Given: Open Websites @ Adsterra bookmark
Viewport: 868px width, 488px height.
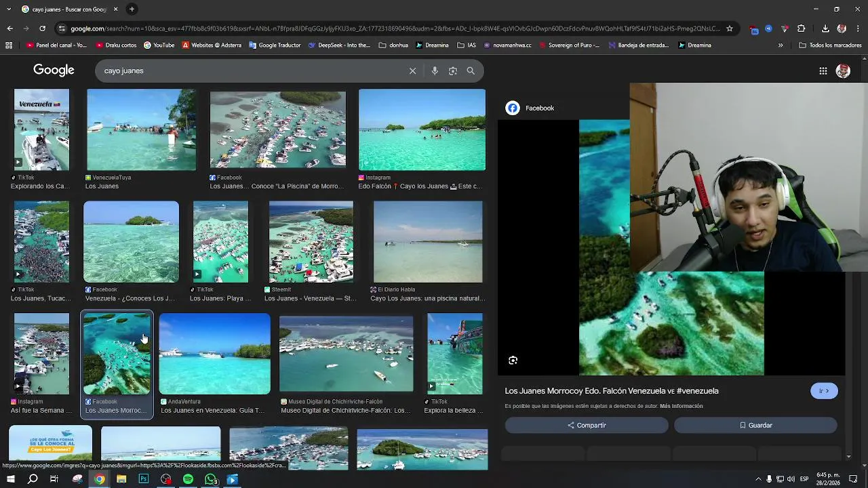Looking at the screenshot, I should pos(212,45).
